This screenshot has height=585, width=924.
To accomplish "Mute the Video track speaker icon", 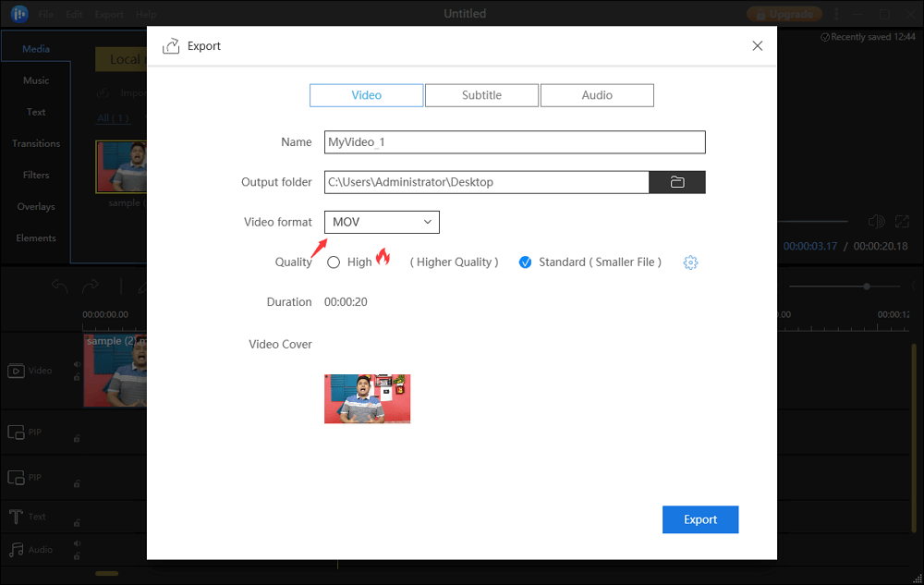I will coord(77,364).
